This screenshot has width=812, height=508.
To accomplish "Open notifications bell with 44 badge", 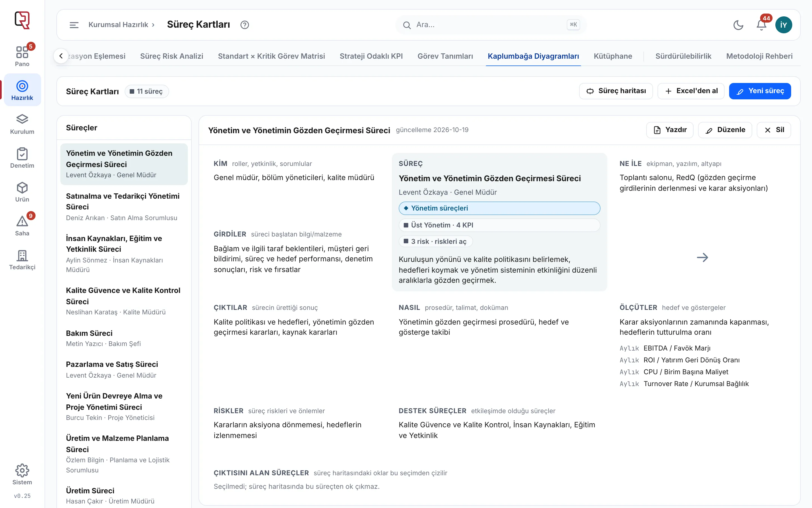I will tap(761, 25).
